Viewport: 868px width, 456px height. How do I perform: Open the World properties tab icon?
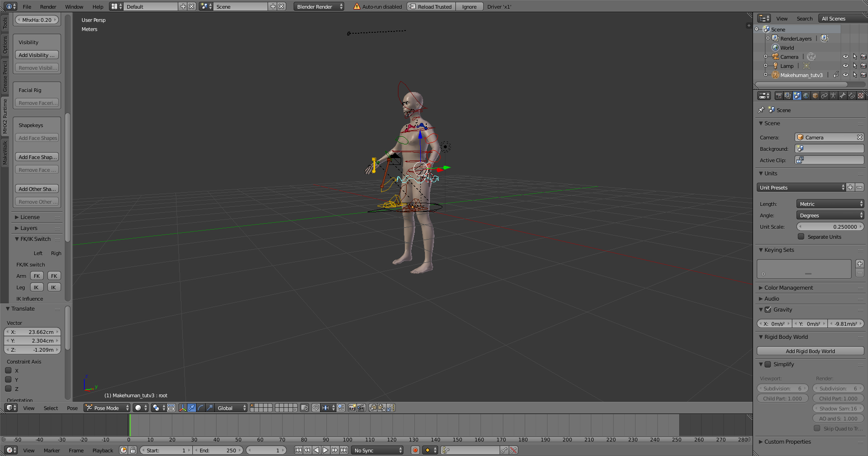[x=806, y=96]
